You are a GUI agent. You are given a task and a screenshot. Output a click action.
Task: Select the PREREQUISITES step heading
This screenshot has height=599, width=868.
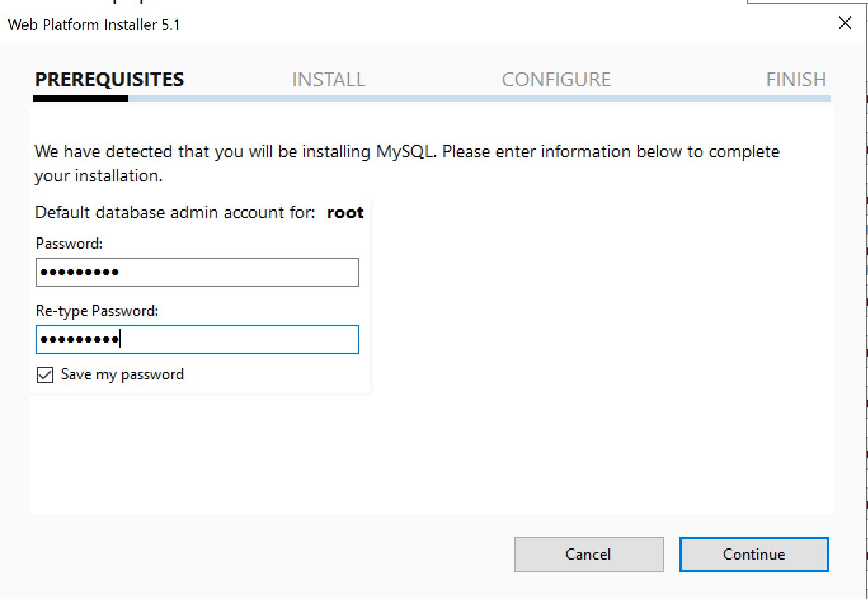point(109,79)
